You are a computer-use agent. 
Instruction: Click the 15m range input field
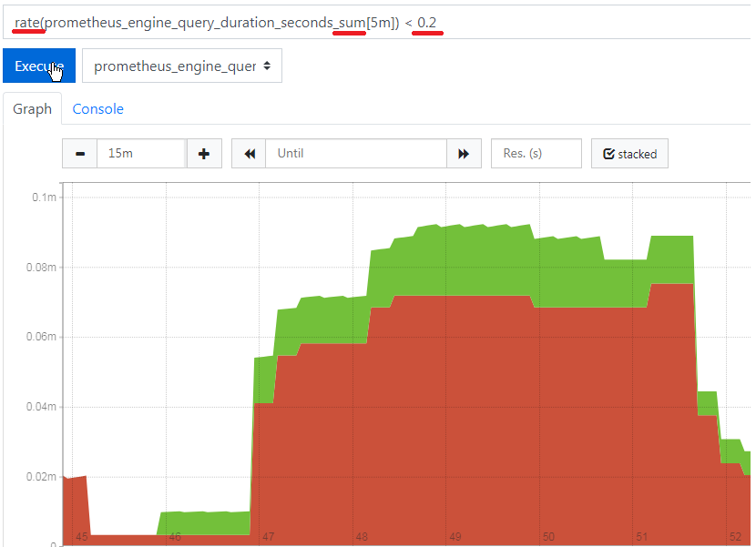pyautogui.click(x=142, y=154)
